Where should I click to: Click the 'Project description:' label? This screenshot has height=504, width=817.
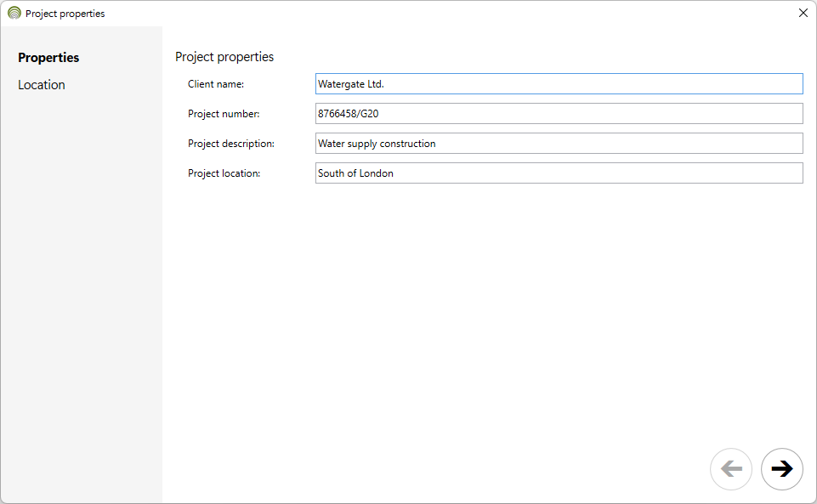click(x=231, y=143)
